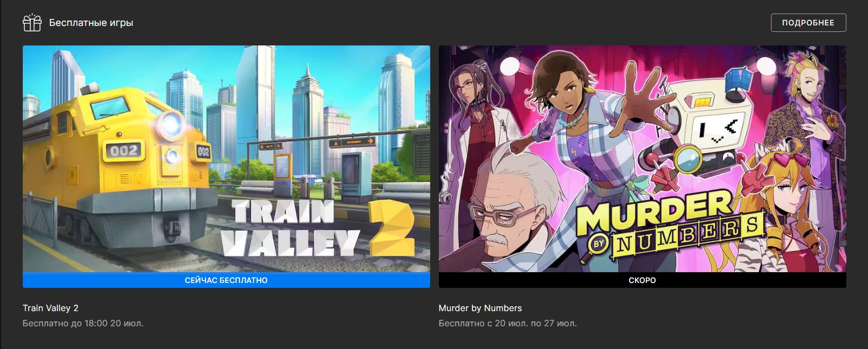The width and height of the screenshot is (868, 349).
Task: Click the black СКОРО banner
Action: pyautogui.click(x=642, y=280)
